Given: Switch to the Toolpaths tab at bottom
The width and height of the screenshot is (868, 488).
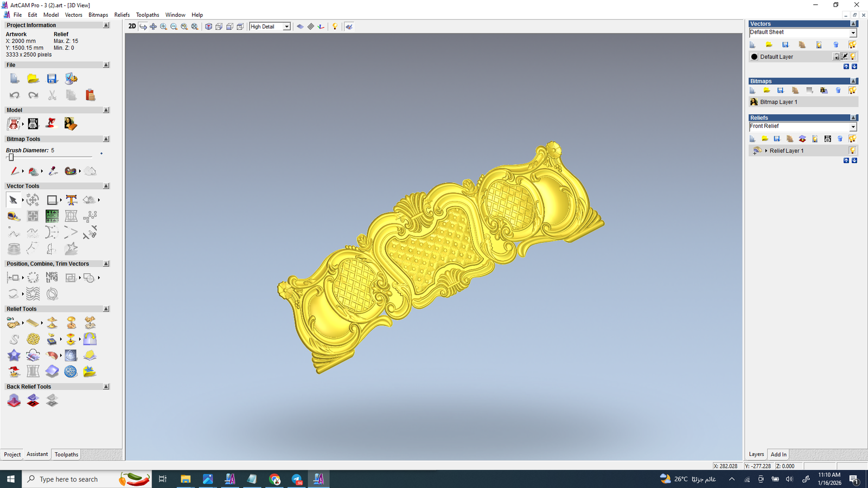Looking at the screenshot, I should [66, 454].
